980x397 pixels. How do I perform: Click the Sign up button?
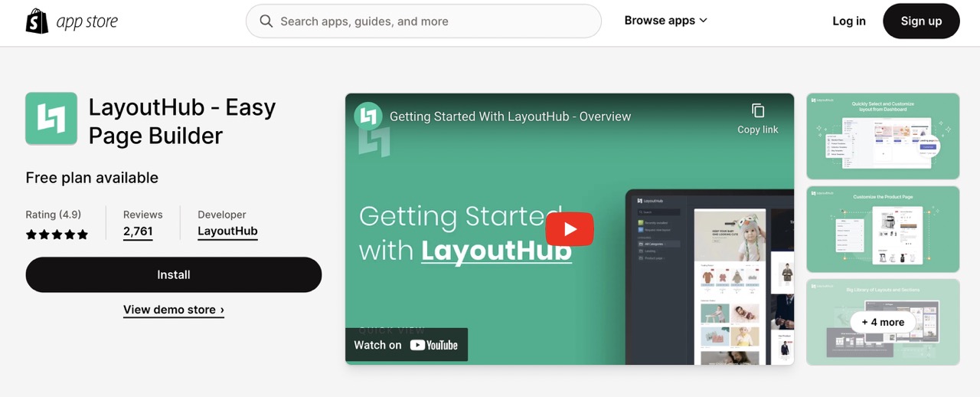click(x=921, y=21)
